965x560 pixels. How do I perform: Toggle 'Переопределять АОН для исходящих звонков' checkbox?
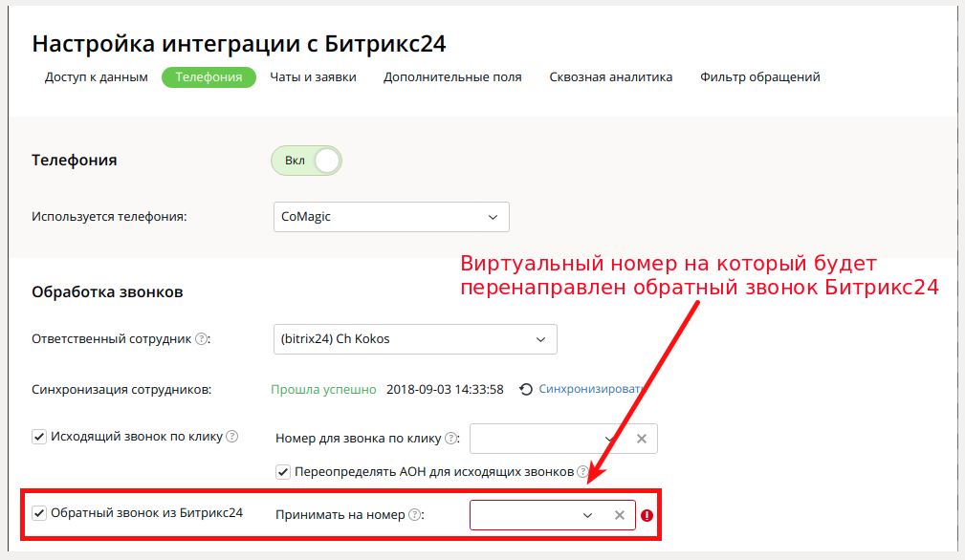(x=282, y=472)
